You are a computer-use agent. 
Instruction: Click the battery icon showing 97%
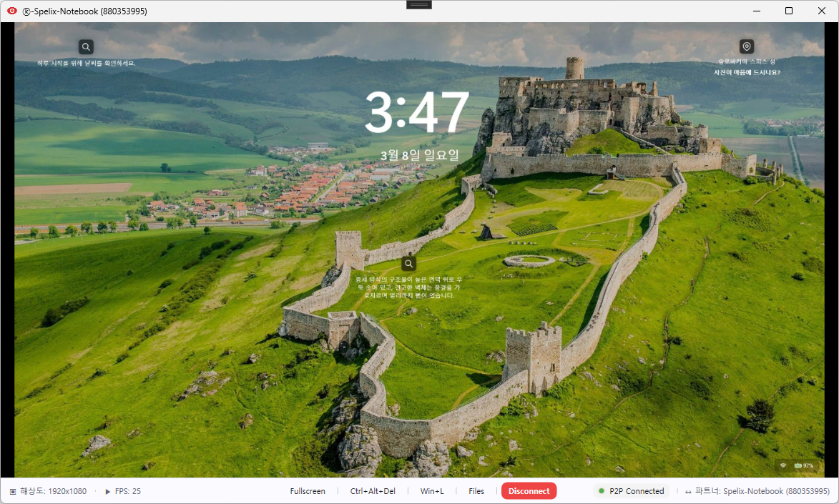(798, 465)
